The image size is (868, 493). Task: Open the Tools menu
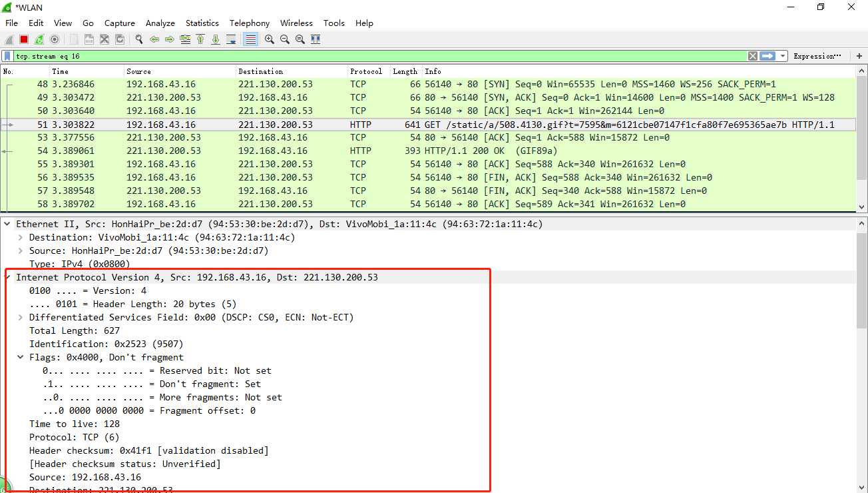(334, 23)
